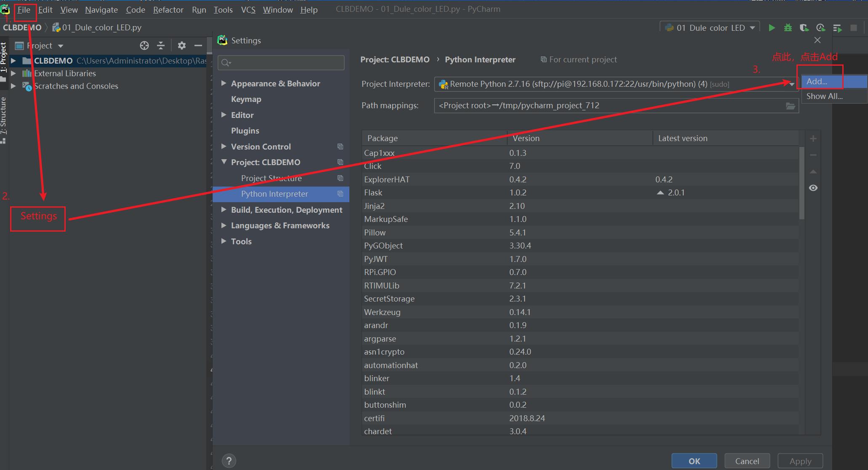This screenshot has height=470, width=868.
Task: Expand Build, Execution, Deployment section
Action: point(224,209)
